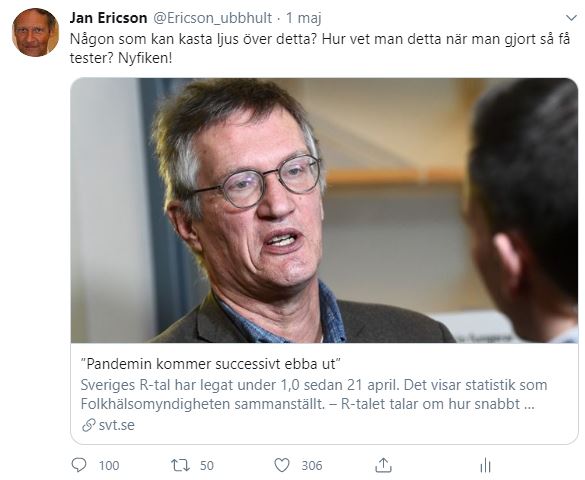The image size is (585, 480).
Task: Click the like count 306
Action: 312,465
